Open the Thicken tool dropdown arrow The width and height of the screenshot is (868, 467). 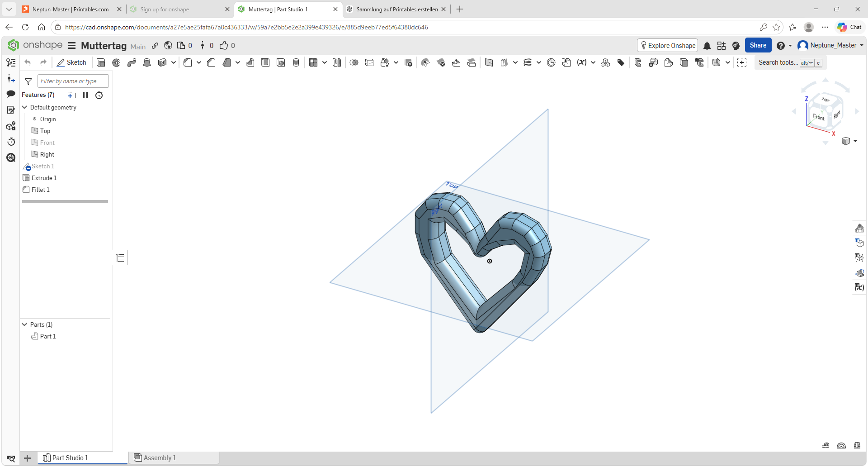[x=174, y=62]
